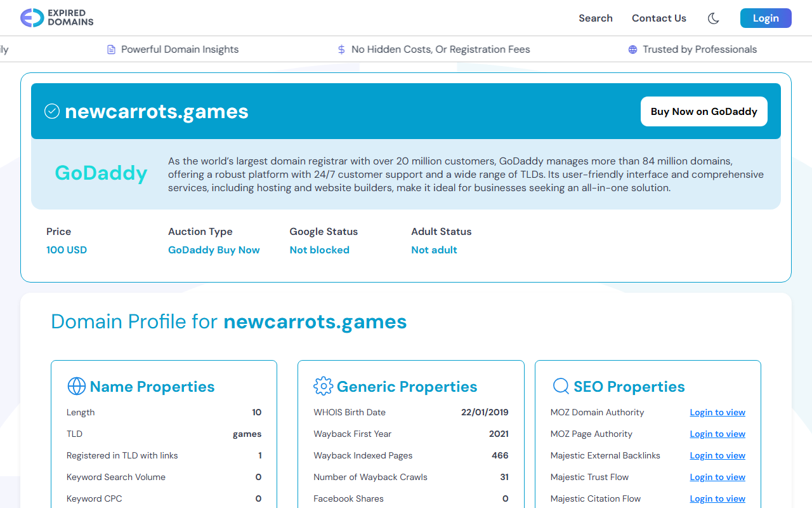The image size is (812, 508).
Task: Click the dollar icon by No Hidden Costs
Action: (x=341, y=50)
